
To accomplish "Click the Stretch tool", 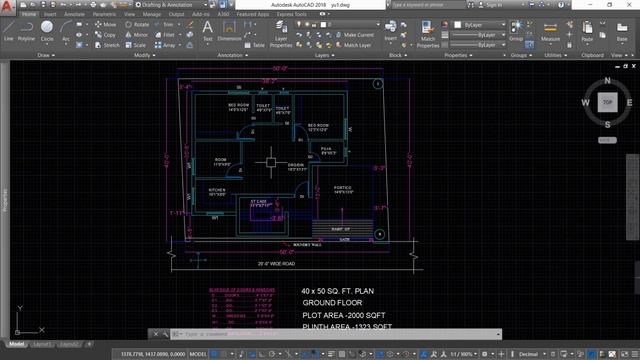I will [107, 45].
